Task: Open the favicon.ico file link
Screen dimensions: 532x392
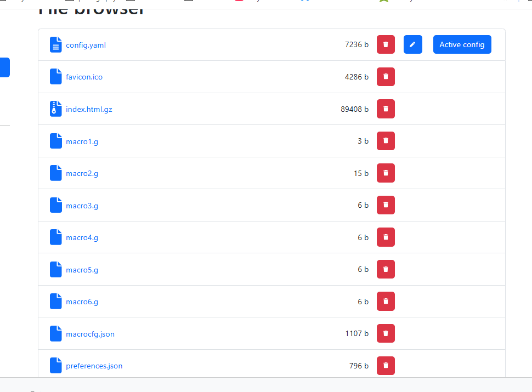Action: tap(84, 77)
